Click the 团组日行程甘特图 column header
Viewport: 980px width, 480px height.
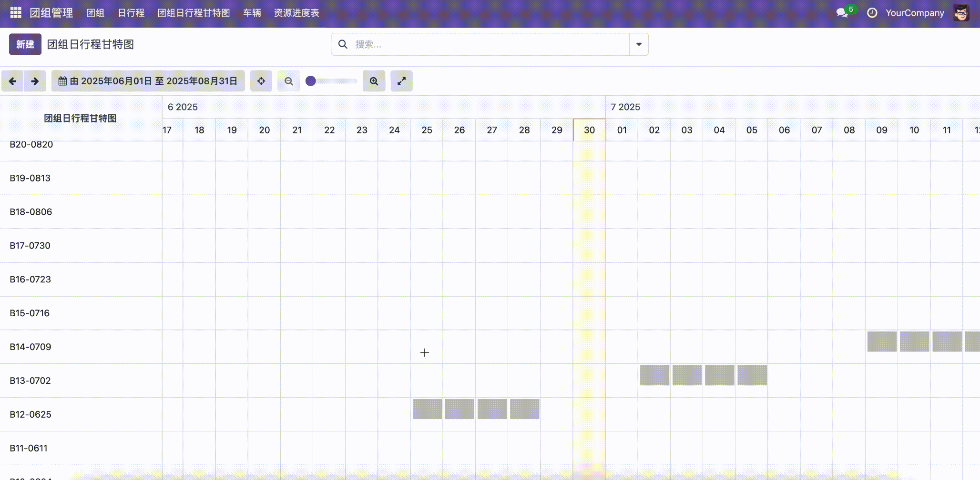(x=80, y=118)
